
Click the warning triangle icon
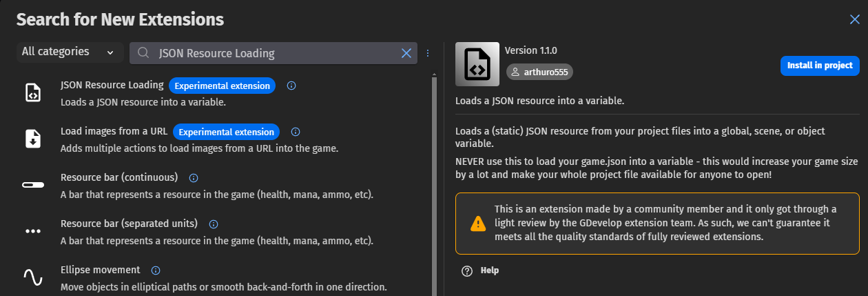(478, 224)
